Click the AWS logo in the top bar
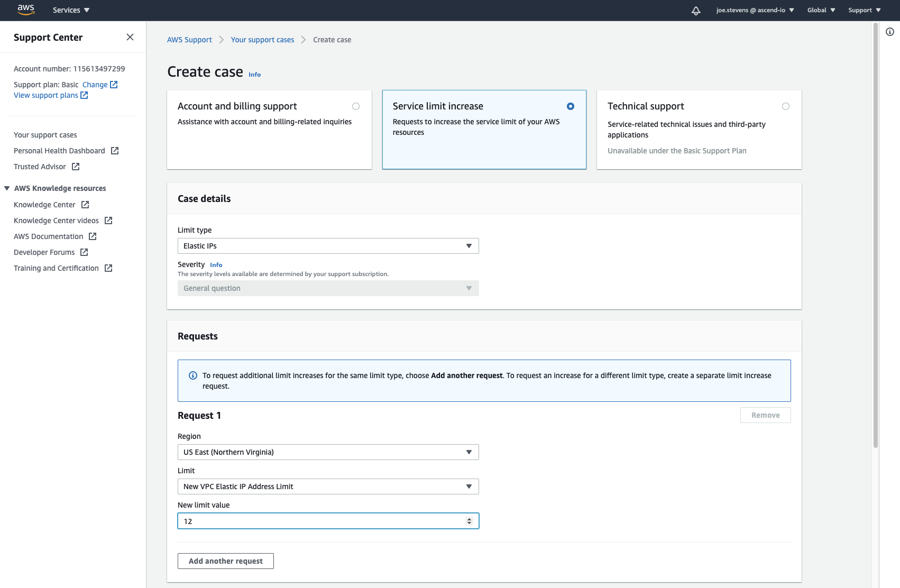 click(26, 10)
